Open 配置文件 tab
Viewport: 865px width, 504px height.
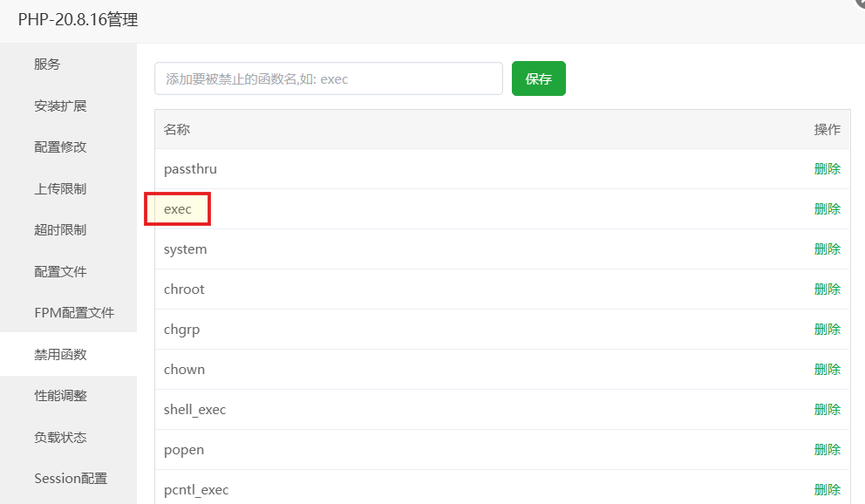(x=60, y=272)
